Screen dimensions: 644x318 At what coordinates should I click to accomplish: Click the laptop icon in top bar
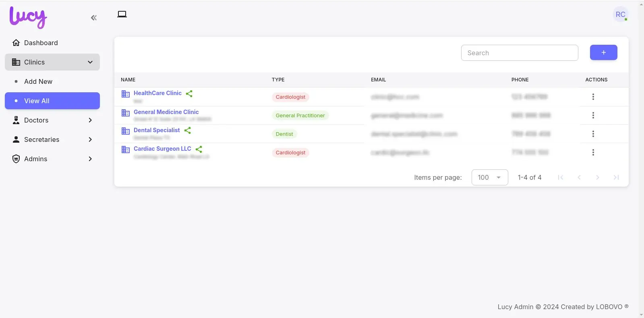click(122, 15)
